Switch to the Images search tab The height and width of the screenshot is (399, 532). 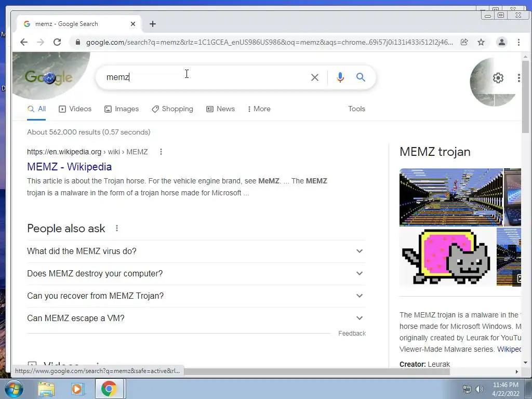[122, 109]
